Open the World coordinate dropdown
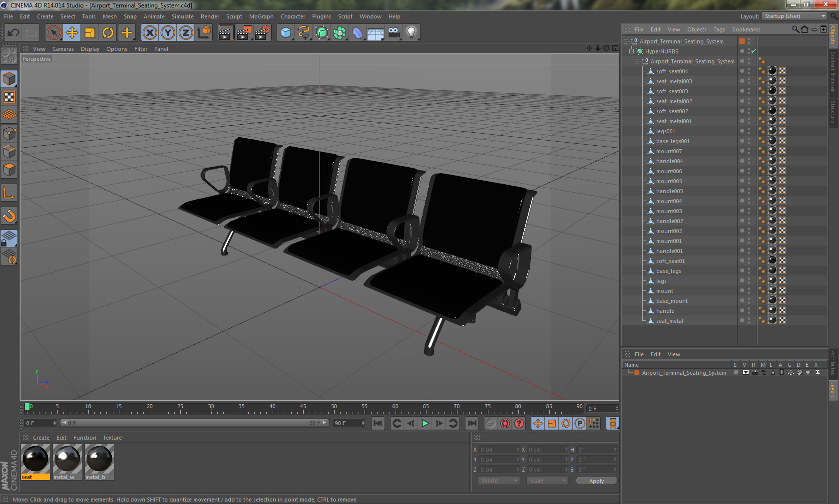The image size is (839, 504). click(499, 481)
